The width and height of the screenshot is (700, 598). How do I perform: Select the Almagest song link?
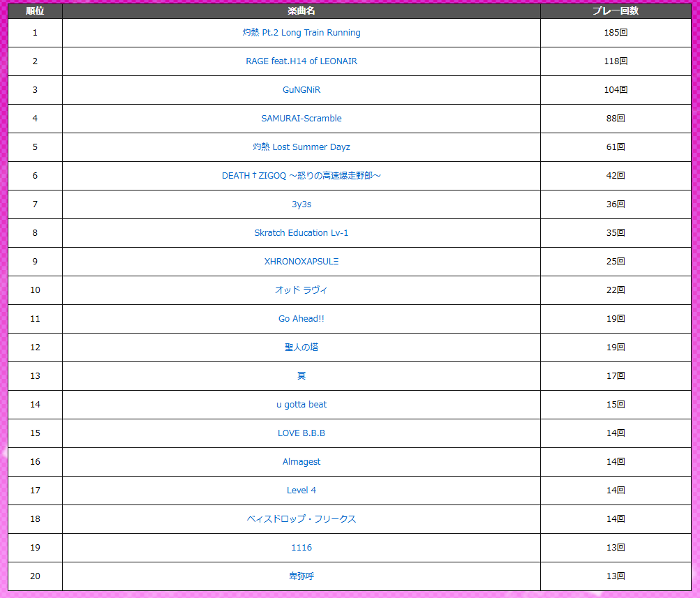301,462
